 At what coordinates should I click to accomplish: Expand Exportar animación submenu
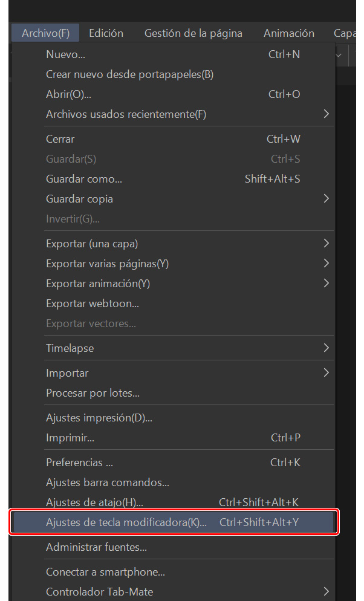click(x=98, y=284)
